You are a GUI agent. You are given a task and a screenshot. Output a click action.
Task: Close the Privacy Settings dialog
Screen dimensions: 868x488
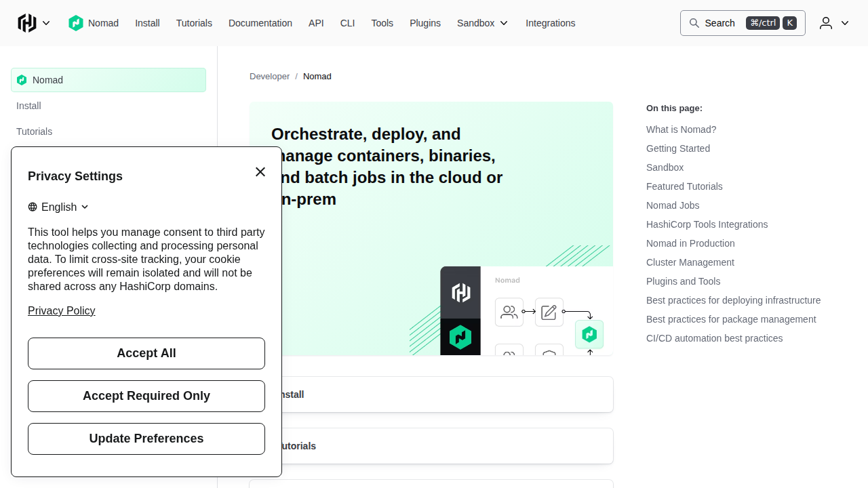(260, 172)
